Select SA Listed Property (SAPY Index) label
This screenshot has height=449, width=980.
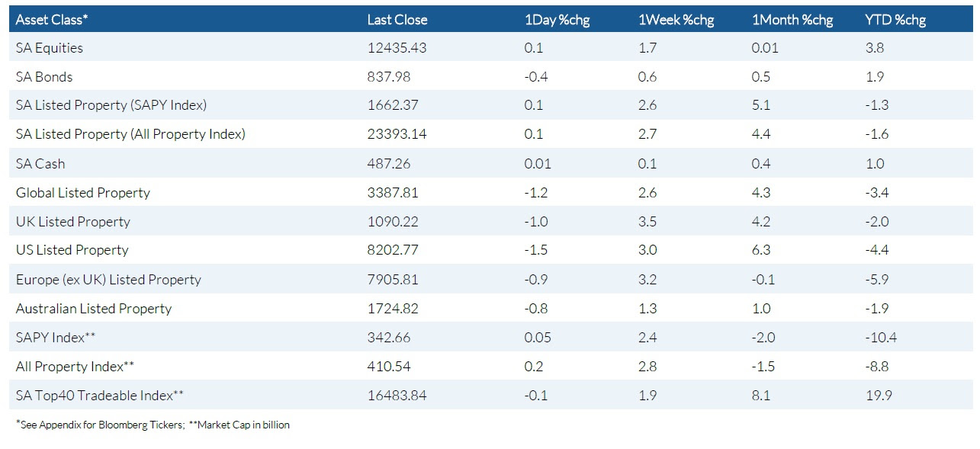pos(111,105)
